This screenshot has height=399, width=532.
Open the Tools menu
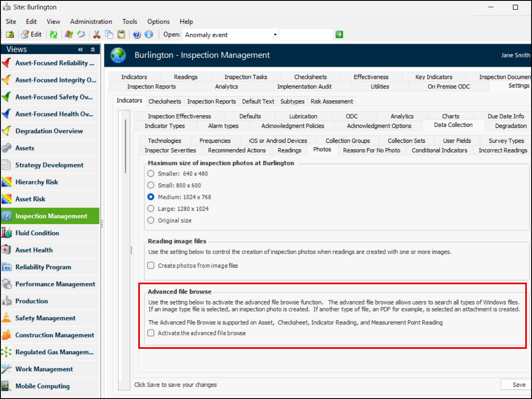(x=130, y=21)
